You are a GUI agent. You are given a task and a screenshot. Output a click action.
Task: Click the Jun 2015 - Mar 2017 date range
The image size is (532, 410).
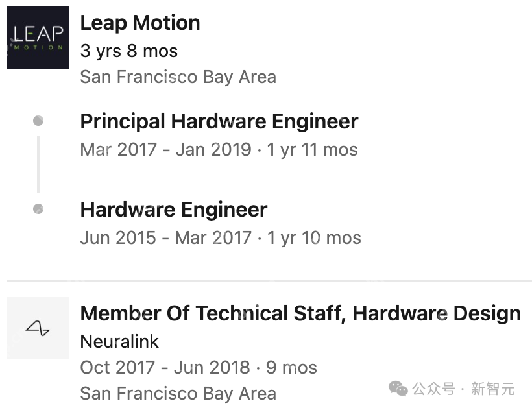pos(165,237)
